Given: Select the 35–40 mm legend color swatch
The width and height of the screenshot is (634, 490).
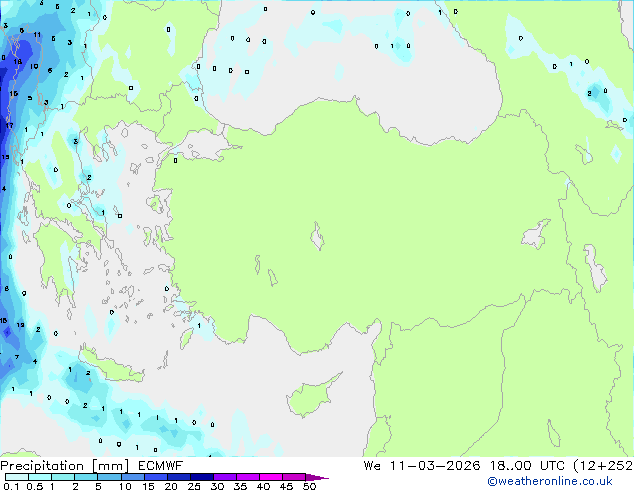Looking at the screenshot, I should [x=247, y=477].
